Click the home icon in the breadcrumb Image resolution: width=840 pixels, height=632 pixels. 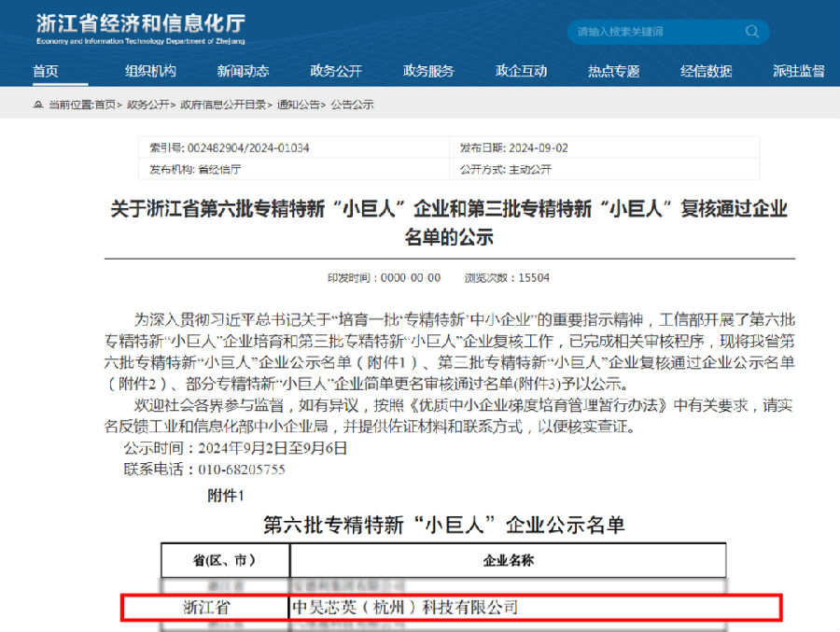(x=38, y=105)
